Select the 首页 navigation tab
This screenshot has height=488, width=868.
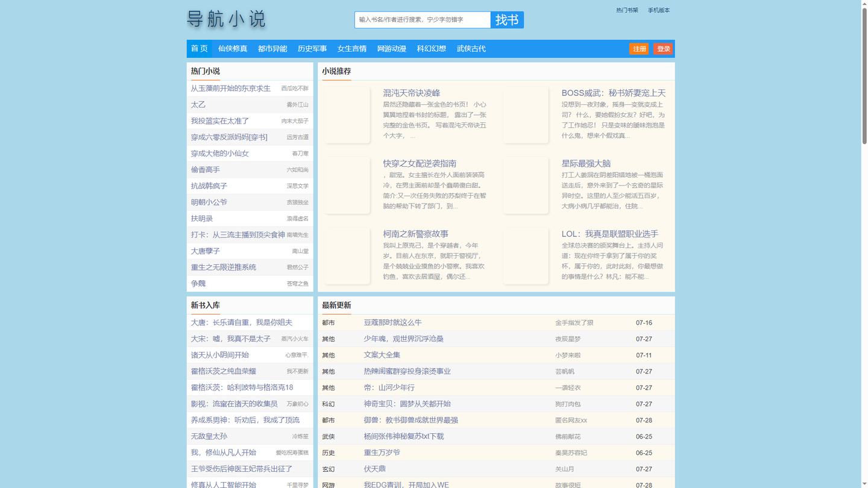click(x=200, y=49)
